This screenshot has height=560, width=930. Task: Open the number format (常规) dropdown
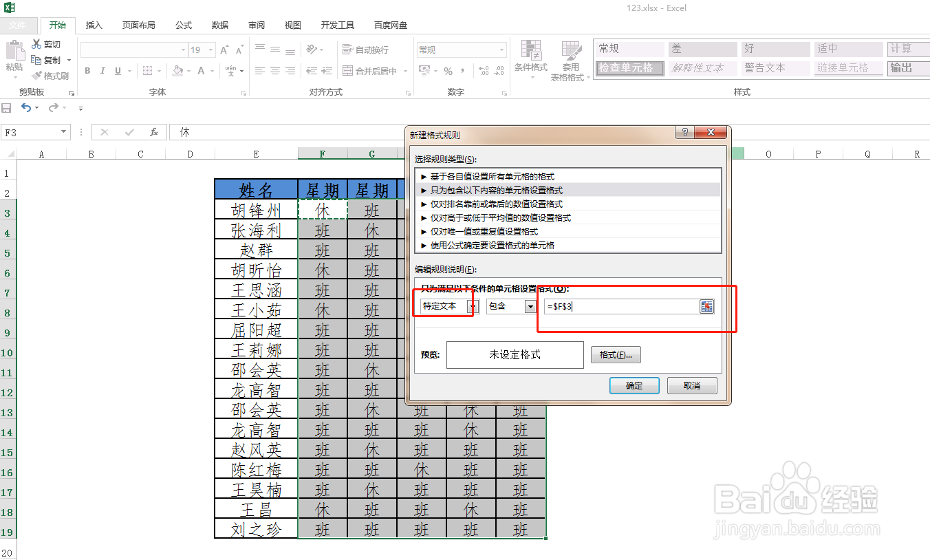point(501,50)
